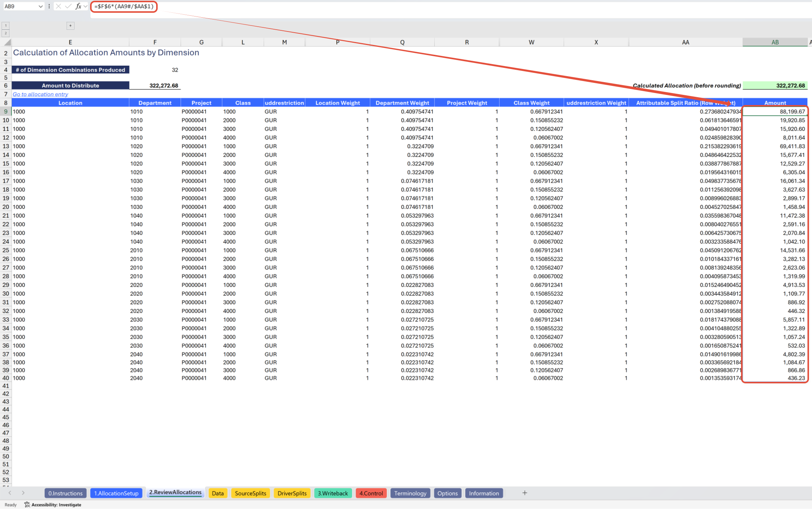Image resolution: width=812 pixels, height=509 pixels.
Task: Select the 4.Control red sheet tab
Action: [371, 493]
